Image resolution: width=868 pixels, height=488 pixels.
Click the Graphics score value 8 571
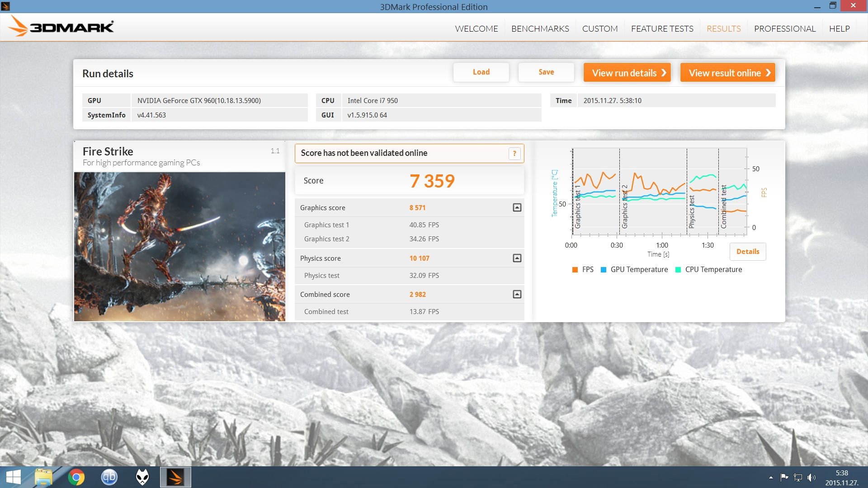(417, 208)
